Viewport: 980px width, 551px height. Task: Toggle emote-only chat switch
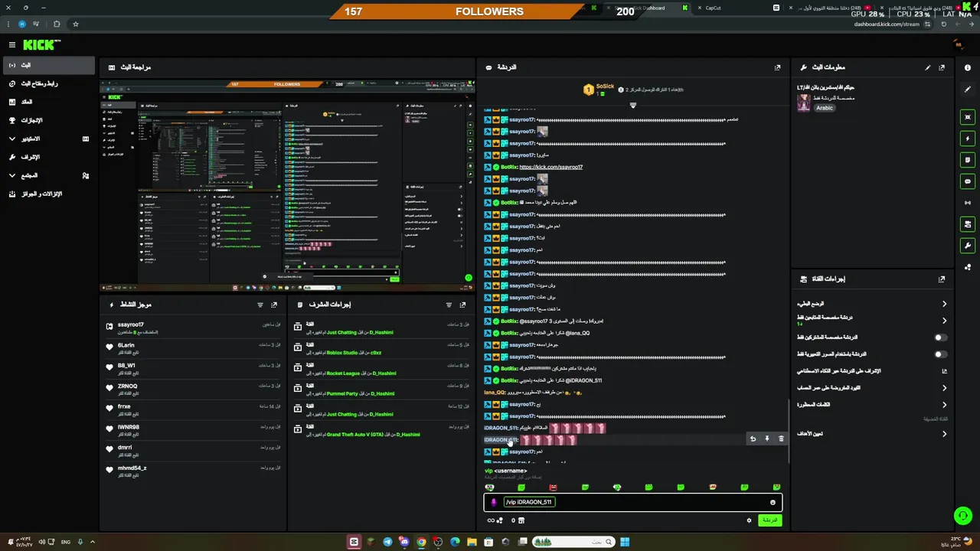point(940,354)
